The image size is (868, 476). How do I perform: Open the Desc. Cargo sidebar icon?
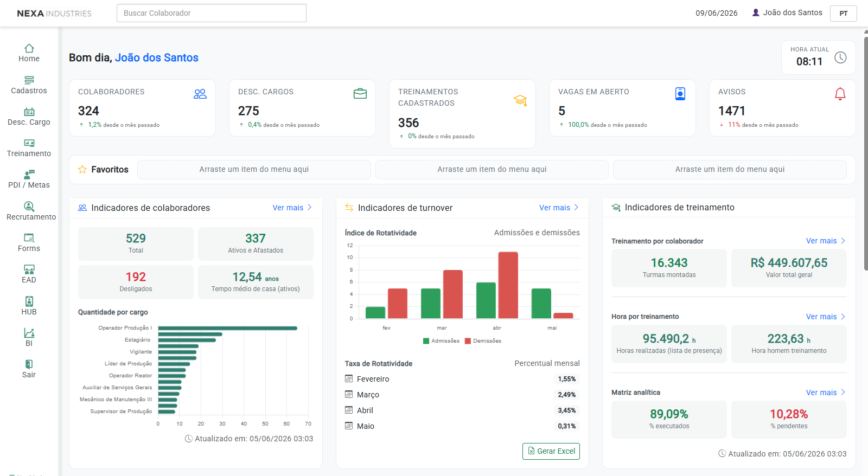tap(29, 112)
